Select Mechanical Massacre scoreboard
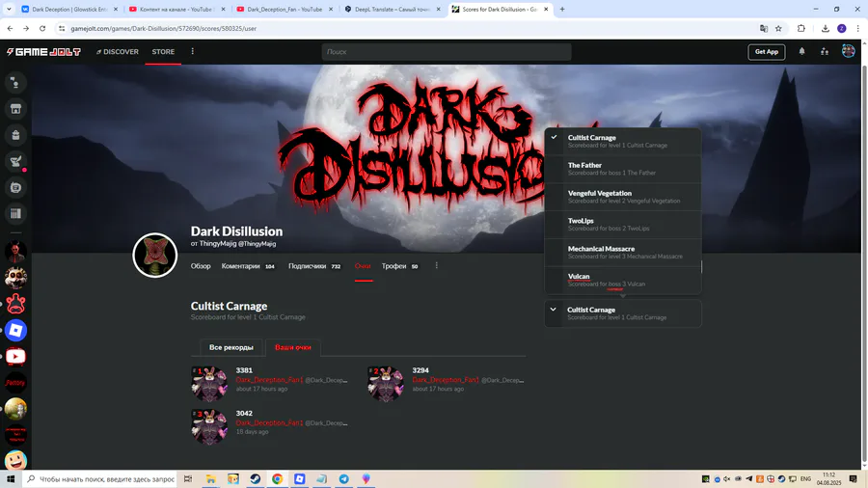 tap(623, 253)
